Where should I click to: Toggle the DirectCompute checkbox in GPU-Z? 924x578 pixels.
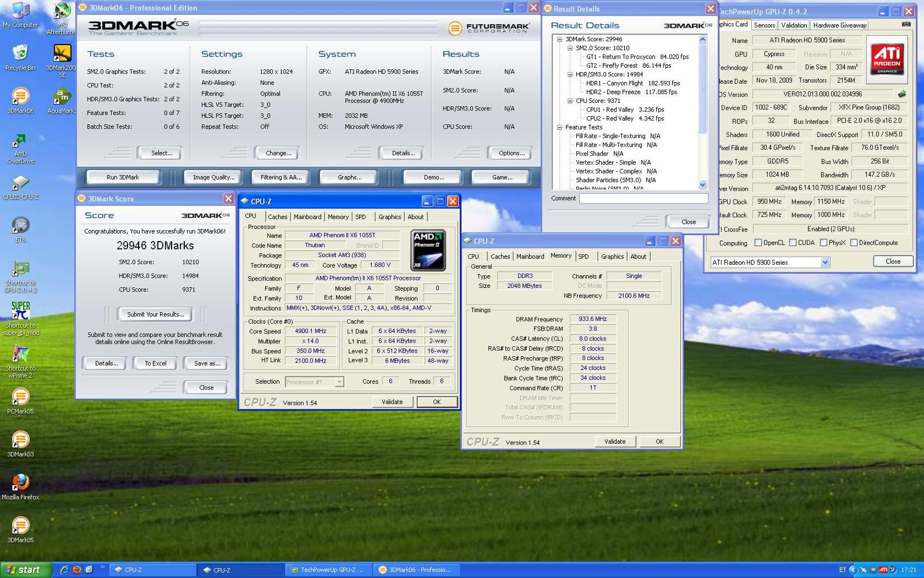(x=854, y=243)
